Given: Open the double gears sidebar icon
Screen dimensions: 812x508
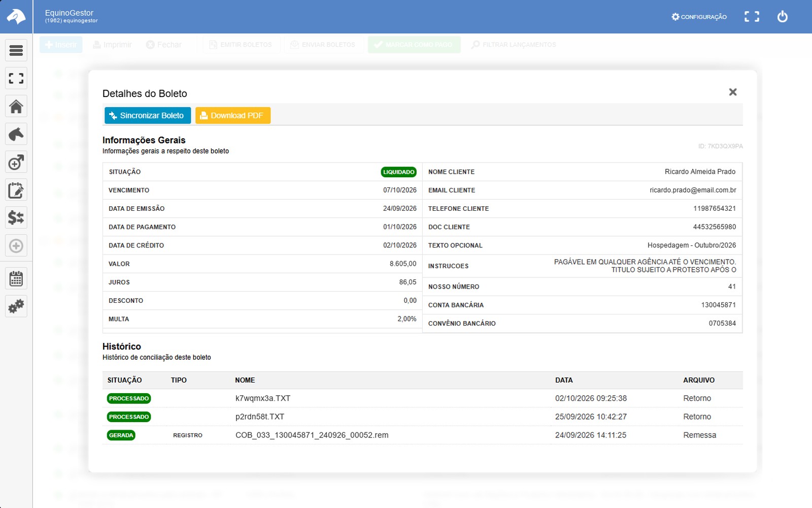Looking at the screenshot, I should point(16,306).
